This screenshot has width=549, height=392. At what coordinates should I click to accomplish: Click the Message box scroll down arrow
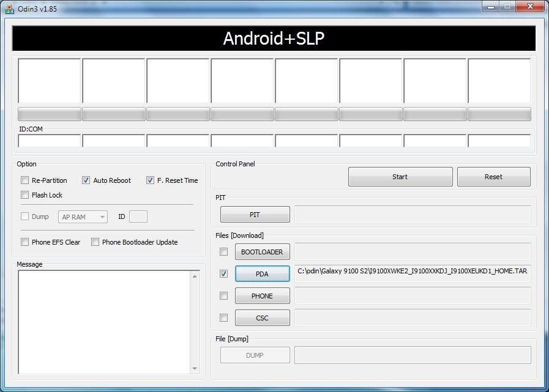coord(195,369)
